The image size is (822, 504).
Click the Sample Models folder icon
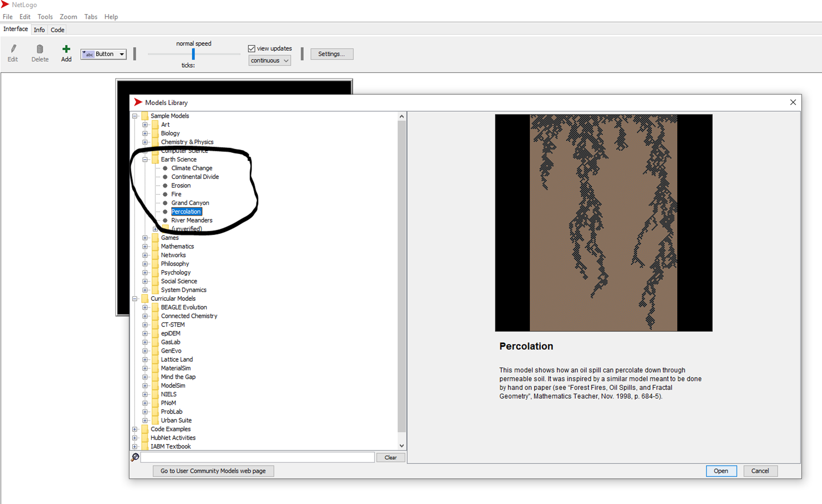(145, 116)
